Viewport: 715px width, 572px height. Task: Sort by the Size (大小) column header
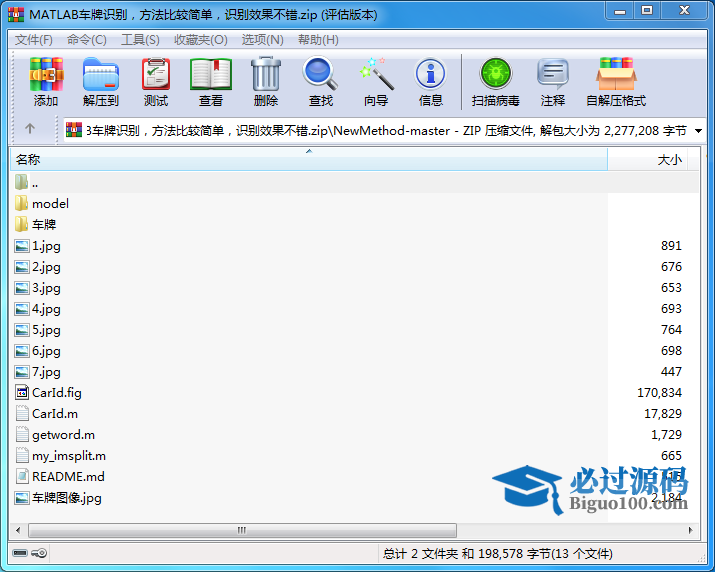tap(648, 160)
